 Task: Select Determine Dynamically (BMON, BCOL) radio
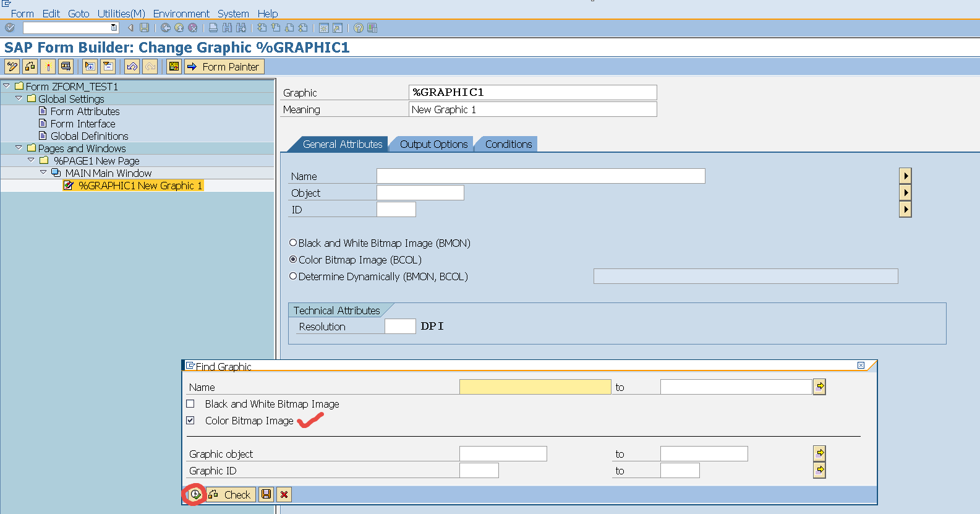coord(293,276)
